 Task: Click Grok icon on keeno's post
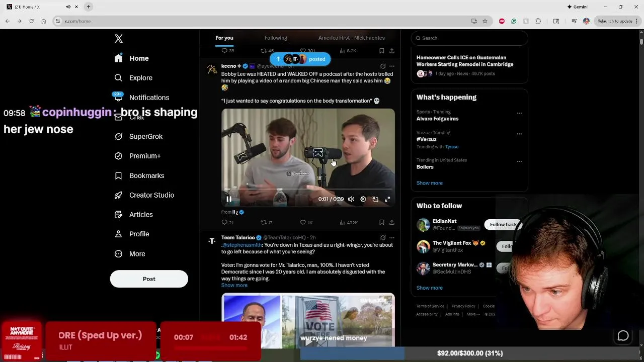[x=383, y=66]
